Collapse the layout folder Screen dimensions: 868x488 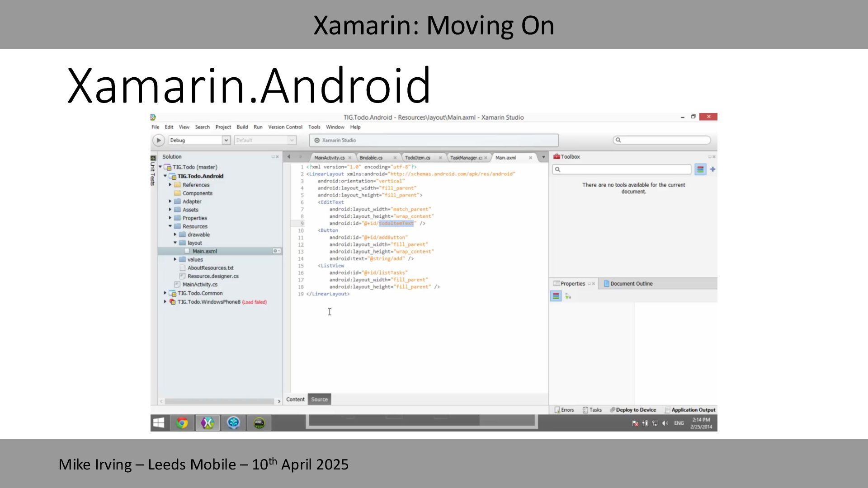175,243
